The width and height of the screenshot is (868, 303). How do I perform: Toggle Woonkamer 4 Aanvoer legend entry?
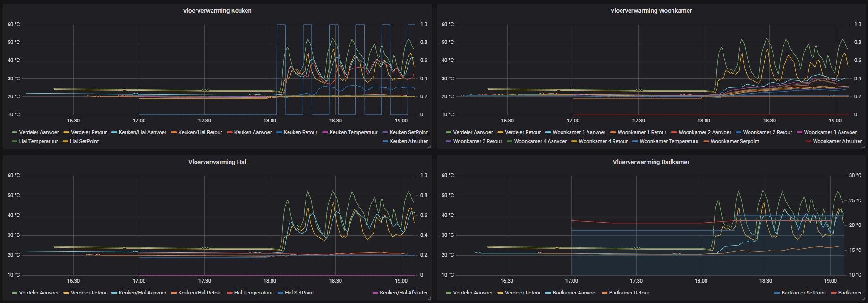pos(540,142)
